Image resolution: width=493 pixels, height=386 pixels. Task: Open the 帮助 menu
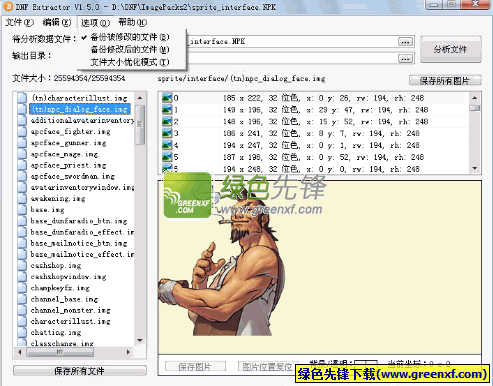[x=132, y=22]
